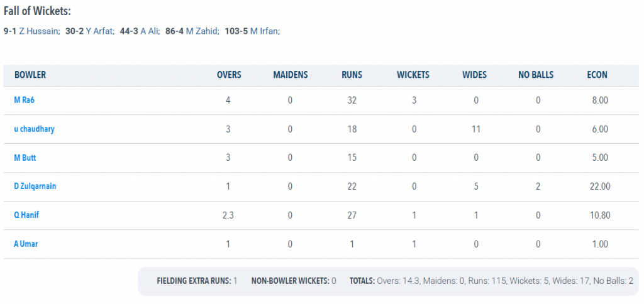Click the MAIDENS column header
Image resolution: width=644 pixels, height=304 pixels.
[291, 75]
